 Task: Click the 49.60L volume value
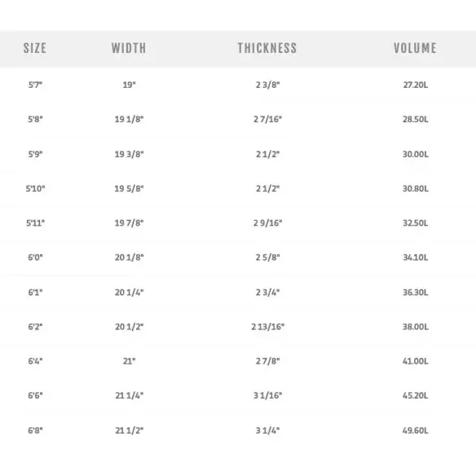[416, 430]
